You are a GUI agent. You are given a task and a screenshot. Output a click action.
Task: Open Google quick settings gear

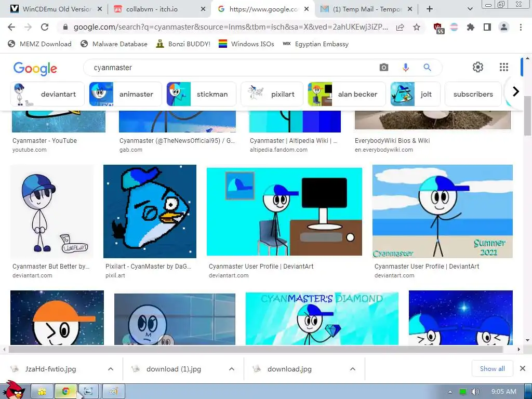[x=478, y=67]
